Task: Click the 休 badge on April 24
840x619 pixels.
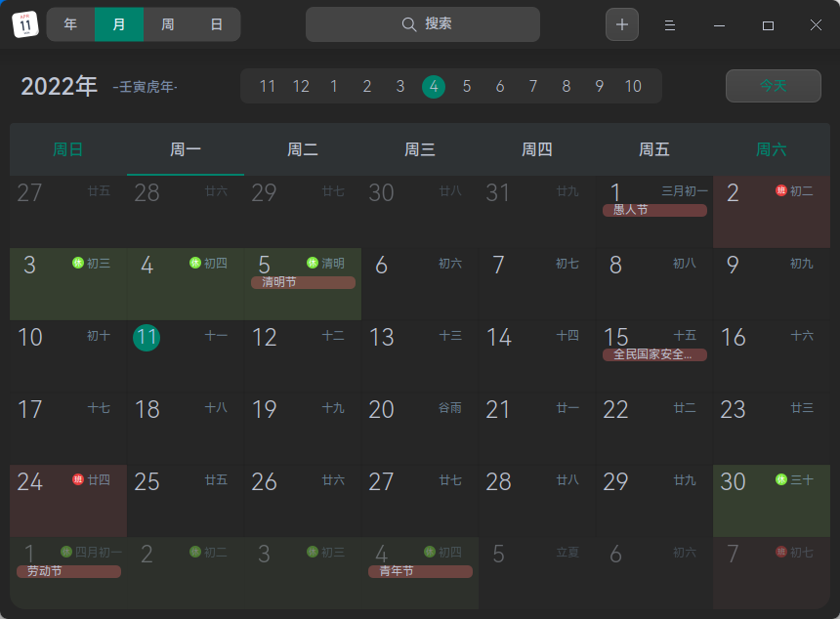Action: (78, 481)
